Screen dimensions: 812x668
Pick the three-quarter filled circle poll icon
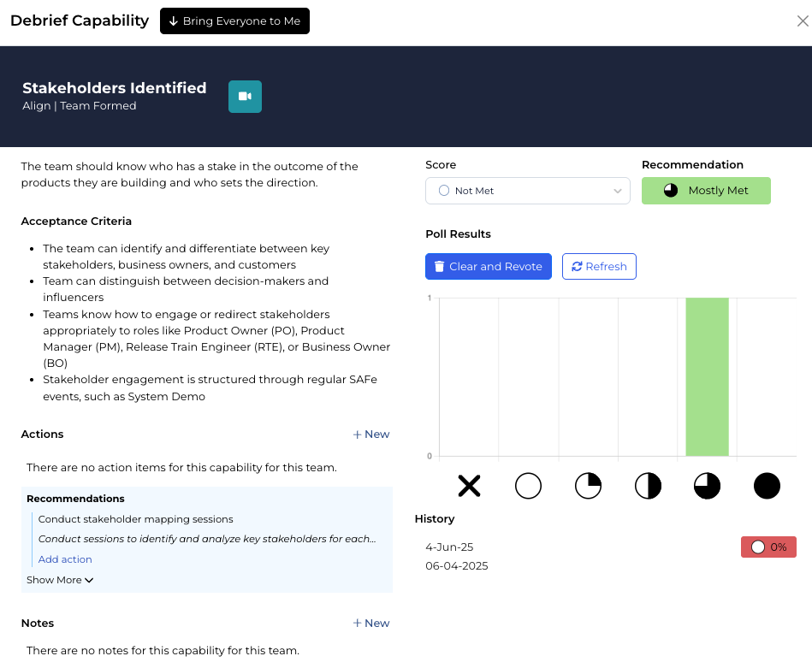tap(707, 486)
